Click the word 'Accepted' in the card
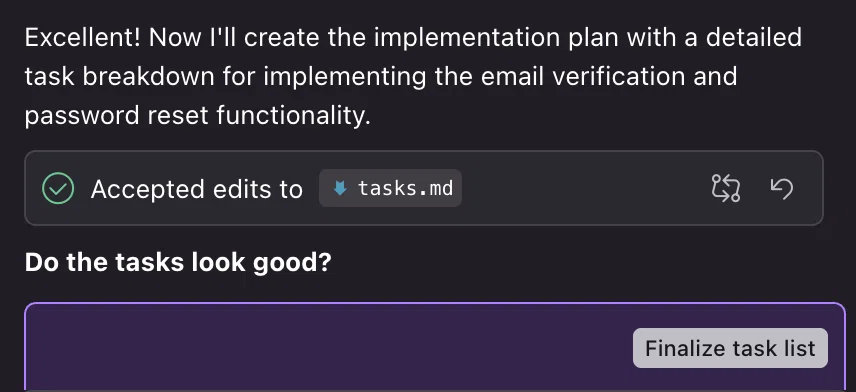This screenshot has height=392, width=856. click(x=140, y=189)
